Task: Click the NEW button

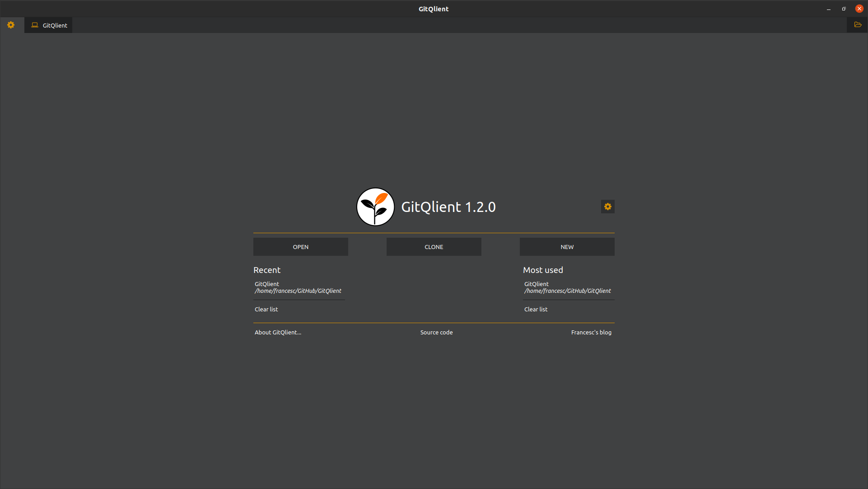Action: coord(567,247)
